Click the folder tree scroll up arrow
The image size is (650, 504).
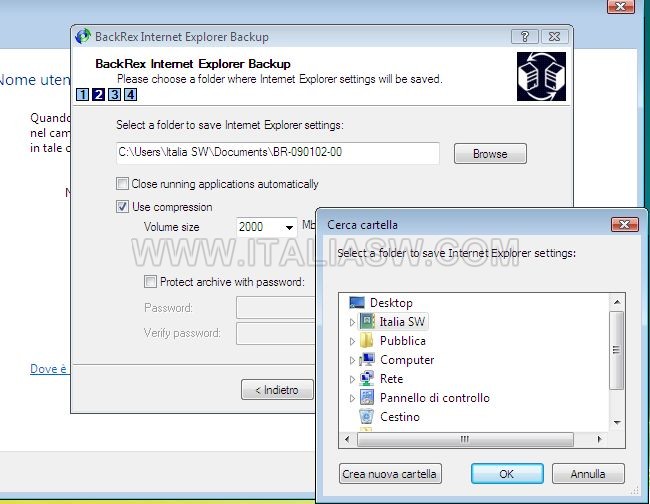(617, 302)
